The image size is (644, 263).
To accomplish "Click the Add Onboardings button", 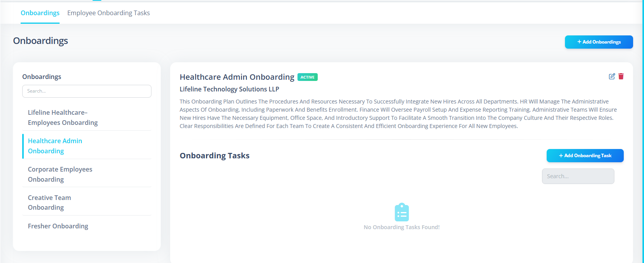I will tap(599, 42).
